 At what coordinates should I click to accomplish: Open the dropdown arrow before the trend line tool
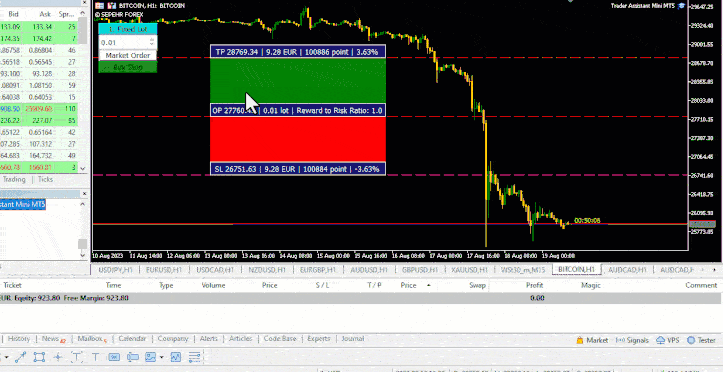tap(7, 357)
